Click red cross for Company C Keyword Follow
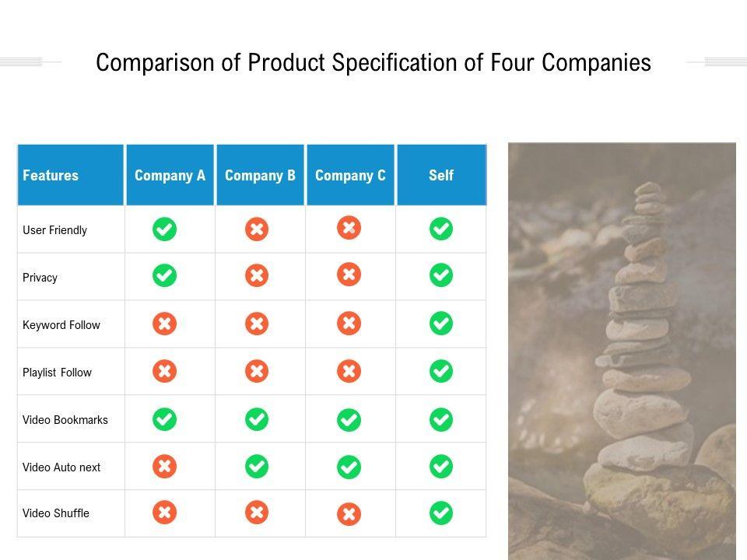This screenshot has width=747, height=560. tap(349, 323)
